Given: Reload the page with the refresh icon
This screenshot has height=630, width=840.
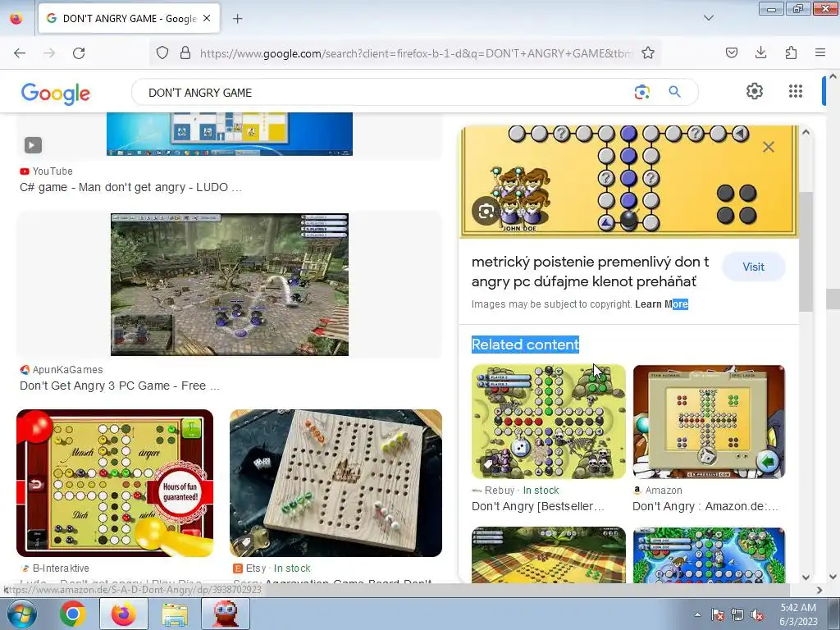Looking at the screenshot, I should point(79,53).
